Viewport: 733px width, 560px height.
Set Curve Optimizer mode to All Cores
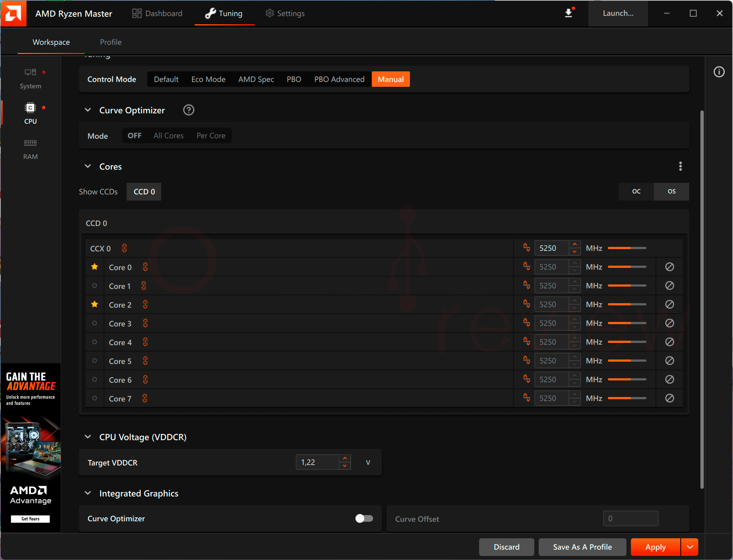[x=169, y=136]
